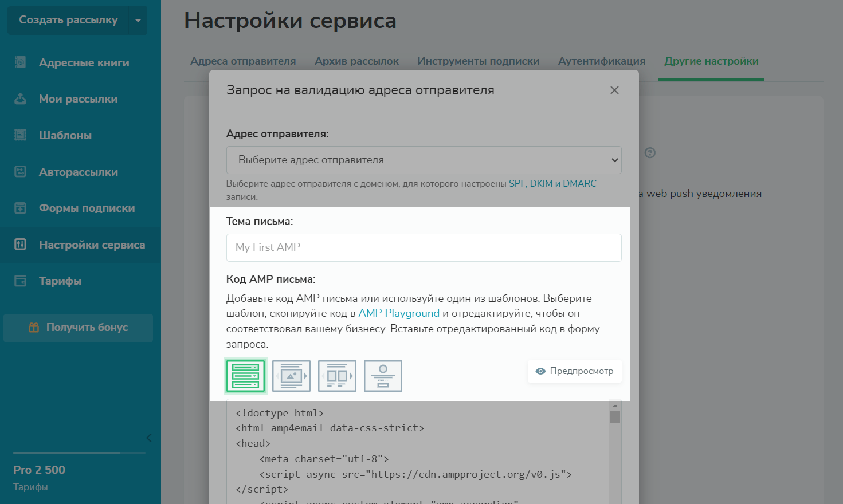Click the Тарифы wallet icon
The height and width of the screenshot is (504, 843).
[x=21, y=281]
